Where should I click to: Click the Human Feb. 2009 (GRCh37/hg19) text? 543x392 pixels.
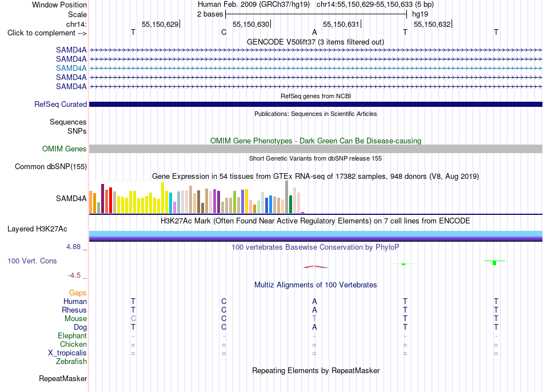tap(254, 5)
